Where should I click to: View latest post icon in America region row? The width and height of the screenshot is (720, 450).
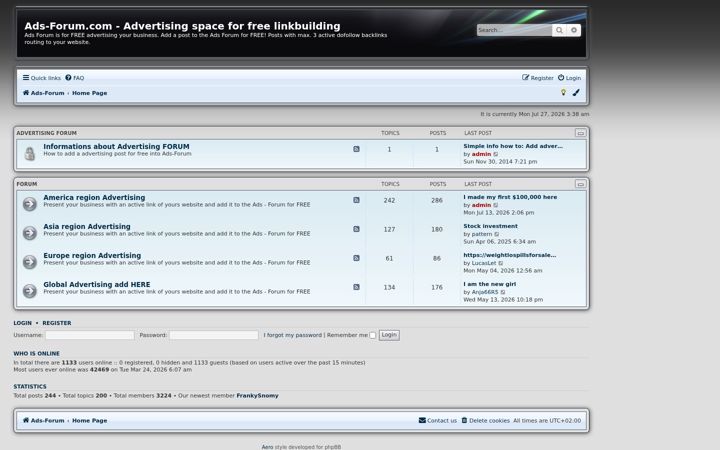tap(496, 205)
